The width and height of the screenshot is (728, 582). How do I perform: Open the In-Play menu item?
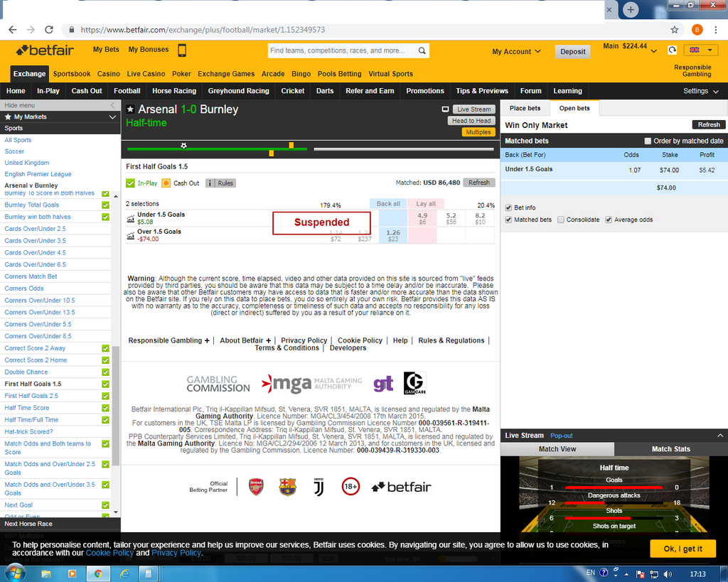48,91
